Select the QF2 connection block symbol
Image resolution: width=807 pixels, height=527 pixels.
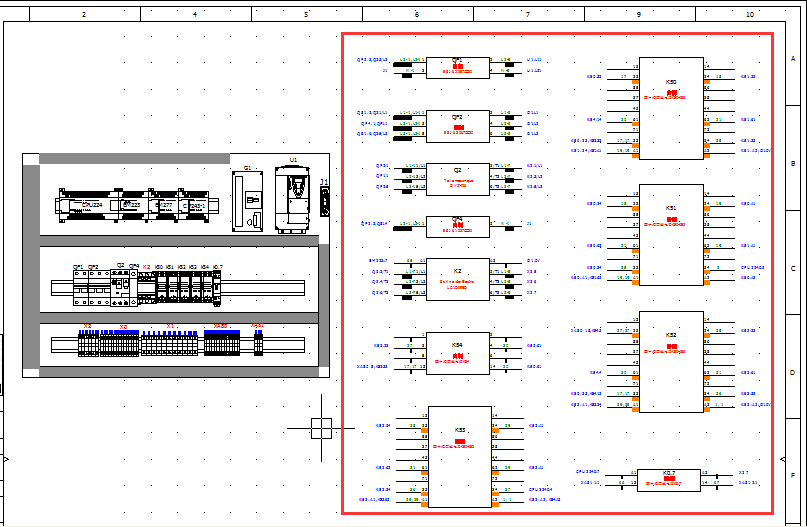(x=458, y=126)
